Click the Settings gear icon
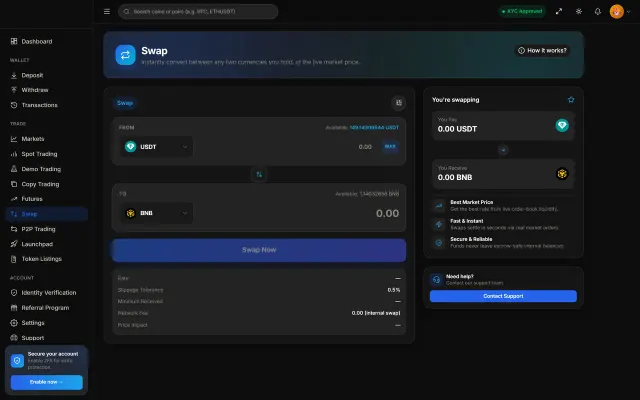The height and width of the screenshot is (400, 640). click(14, 323)
